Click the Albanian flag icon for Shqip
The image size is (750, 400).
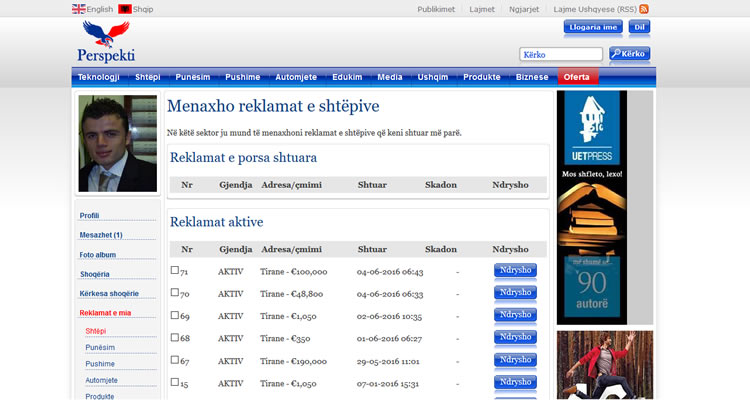pyautogui.click(x=125, y=8)
